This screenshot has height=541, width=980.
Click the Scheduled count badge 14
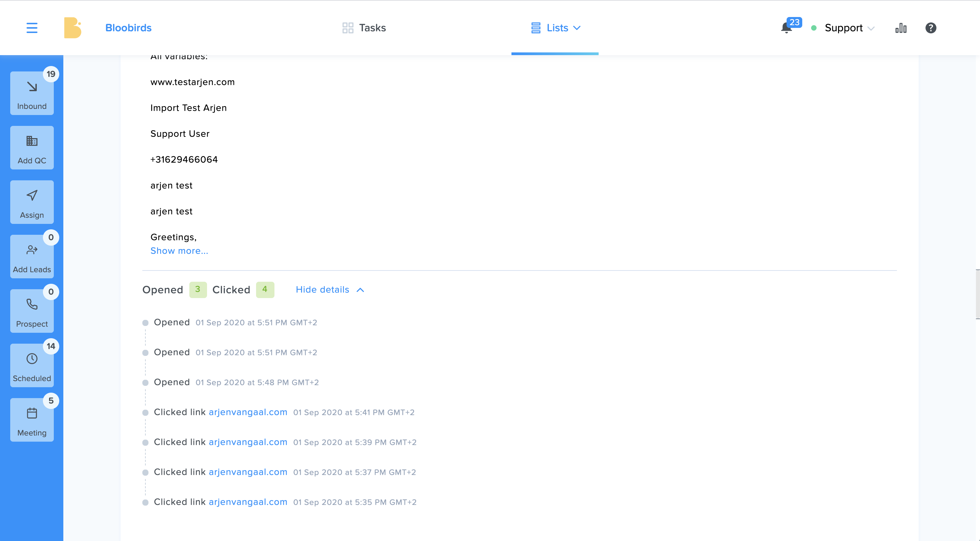[51, 346]
